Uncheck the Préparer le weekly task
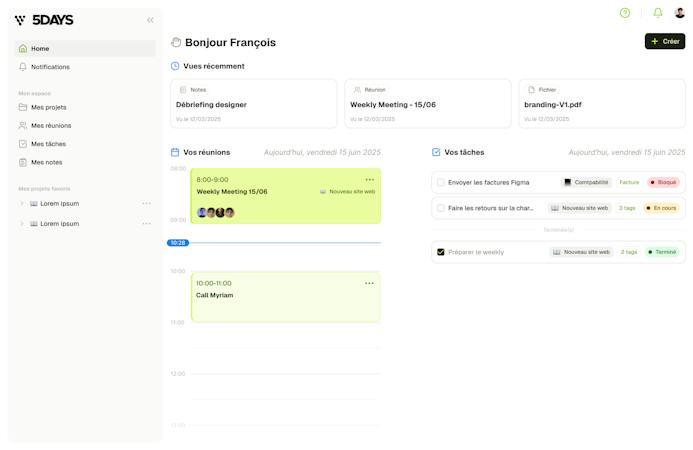The image size is (693, 450). tap(441, 252)
